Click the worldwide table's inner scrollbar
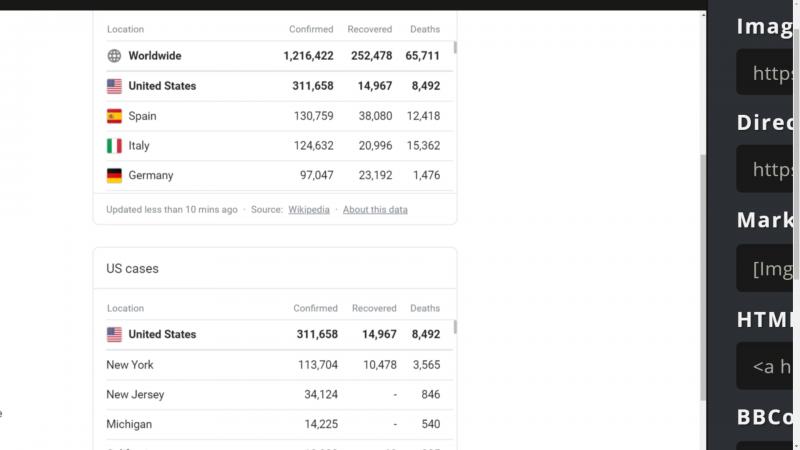This screenshot has width=800, height=450. (x=455, y=48)
